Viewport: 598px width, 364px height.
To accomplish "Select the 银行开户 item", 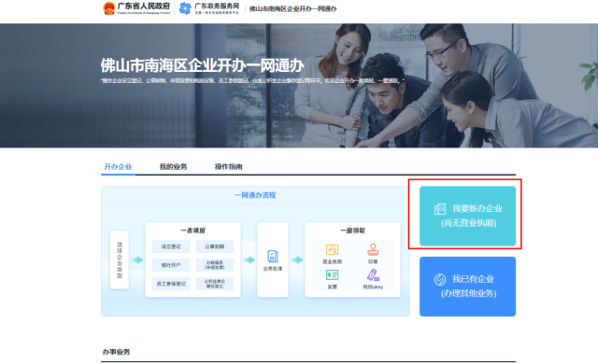I will [x=171, y=265].
